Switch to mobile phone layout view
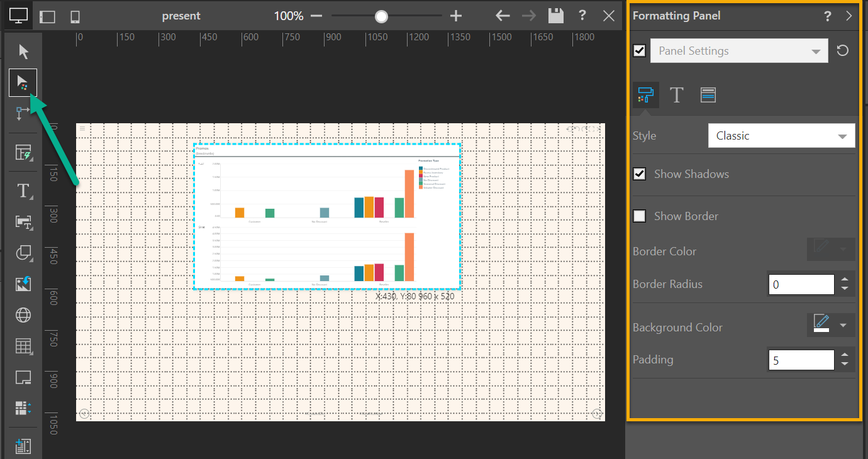The width and height of the screenshot is (868, 459). [x=75, y=16]
